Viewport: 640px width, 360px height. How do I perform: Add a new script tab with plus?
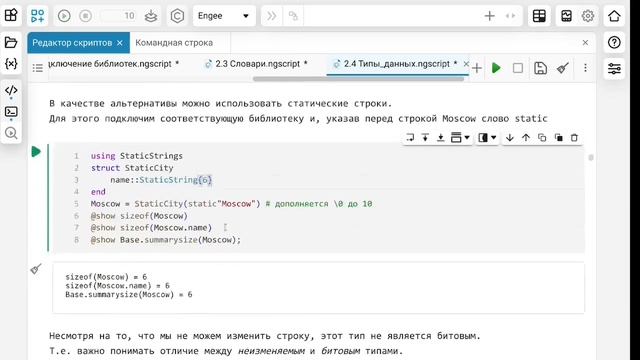tap(477, 68)
